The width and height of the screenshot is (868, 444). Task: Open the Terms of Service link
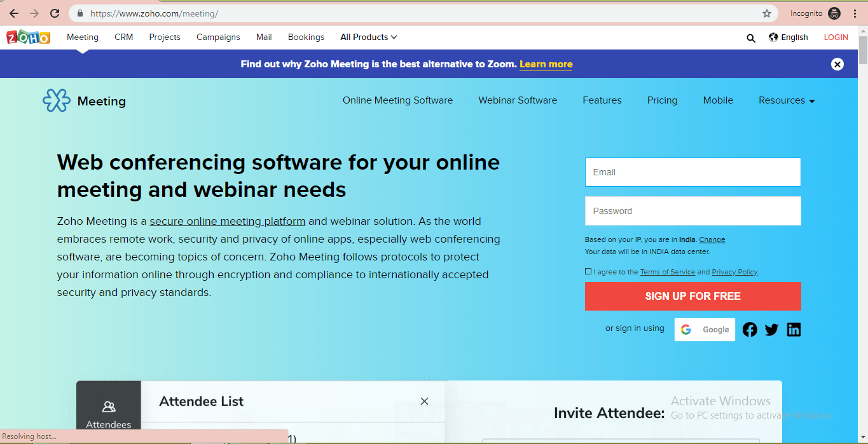pos(667,272)
